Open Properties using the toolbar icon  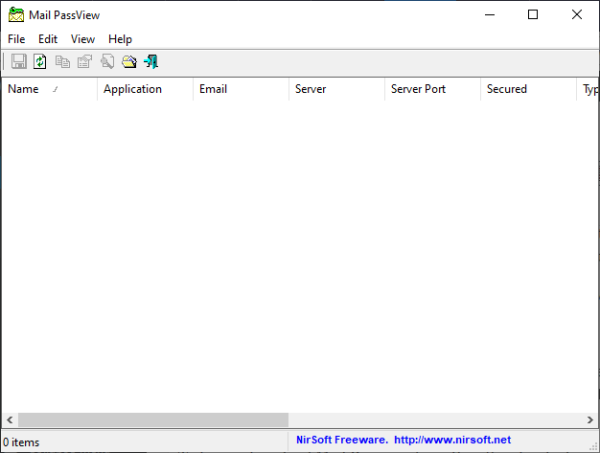85,61
